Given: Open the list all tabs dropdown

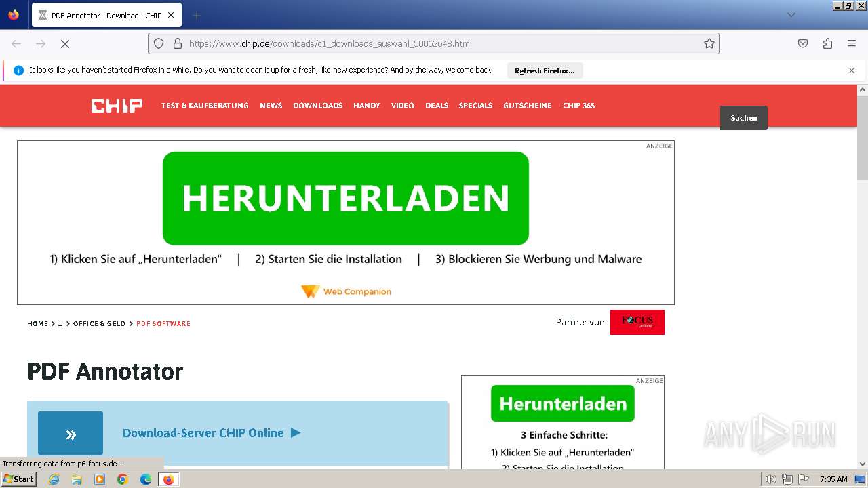Looking at the screenshot, I should click(791, 15).
